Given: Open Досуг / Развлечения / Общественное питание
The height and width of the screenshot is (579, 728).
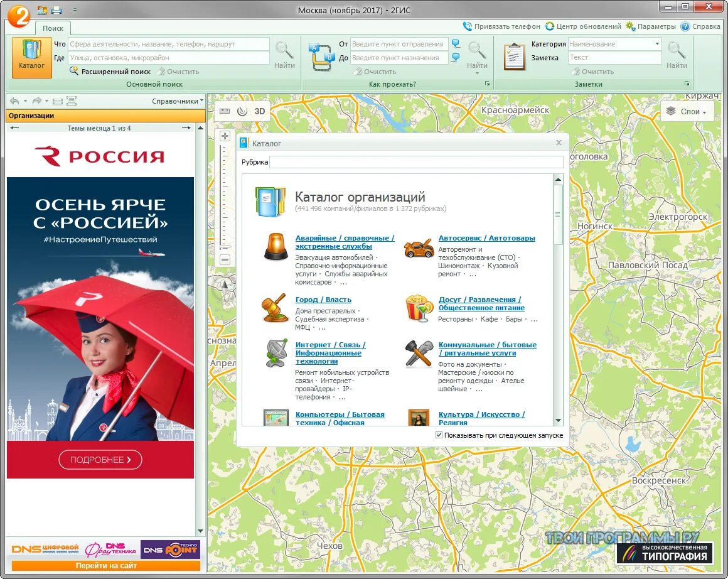Looking at the screenshot, I should click(481, 304).
